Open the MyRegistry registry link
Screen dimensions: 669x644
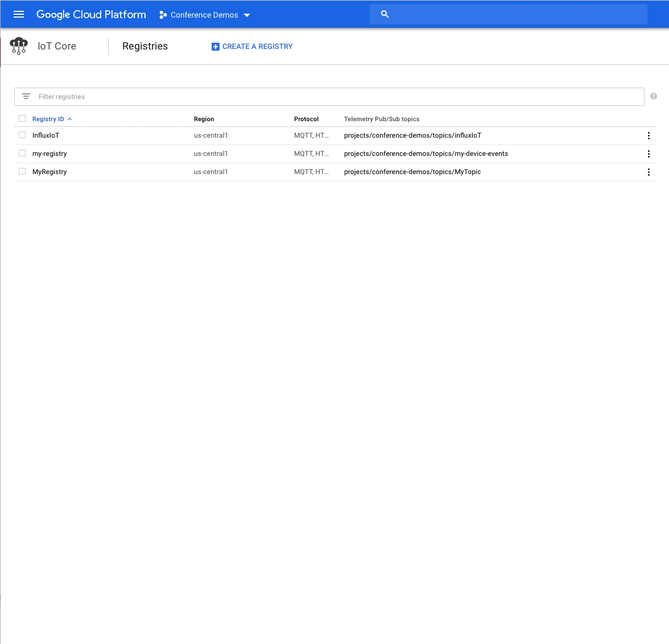[49, 172]
